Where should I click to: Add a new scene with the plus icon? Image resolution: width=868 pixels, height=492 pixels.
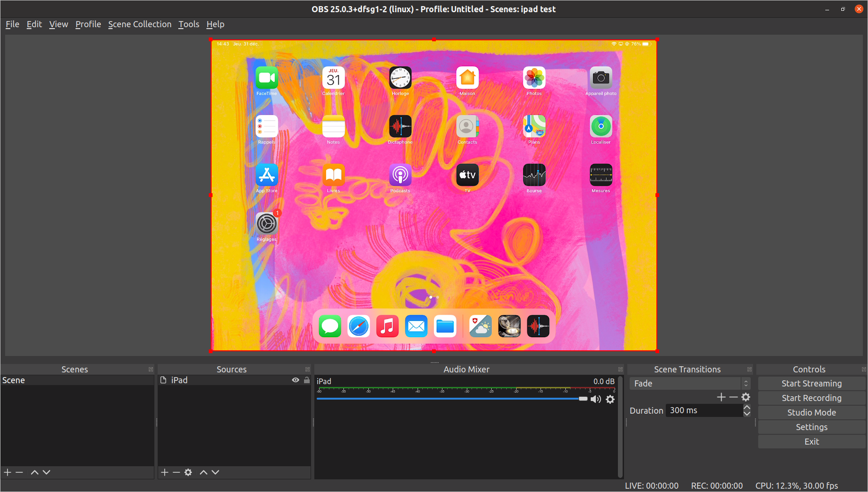8,472
